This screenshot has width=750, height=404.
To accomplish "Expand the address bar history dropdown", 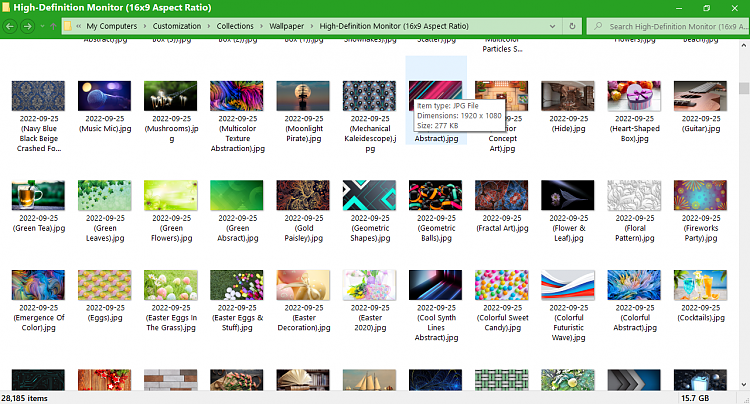I will (x=552, y=26).
